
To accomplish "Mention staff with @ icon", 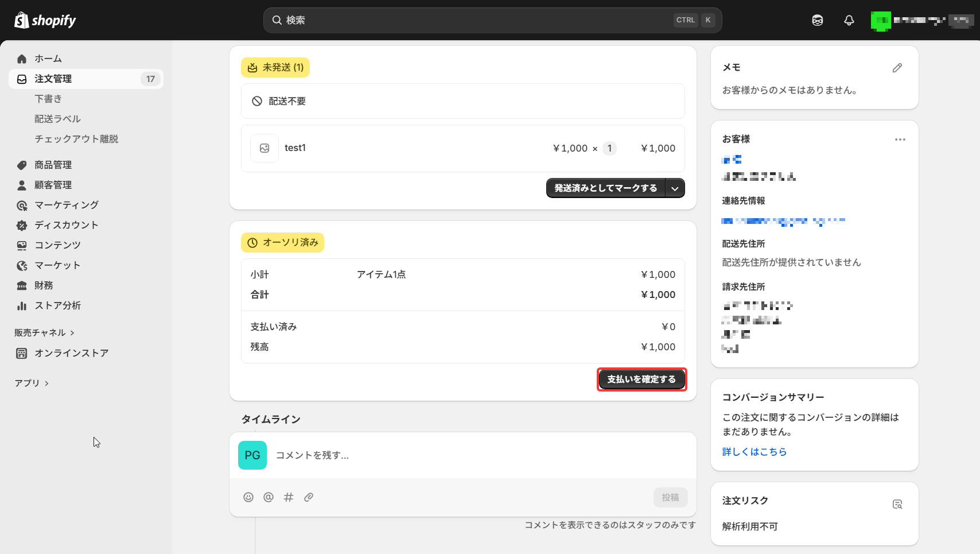I will tap(269, 497).
